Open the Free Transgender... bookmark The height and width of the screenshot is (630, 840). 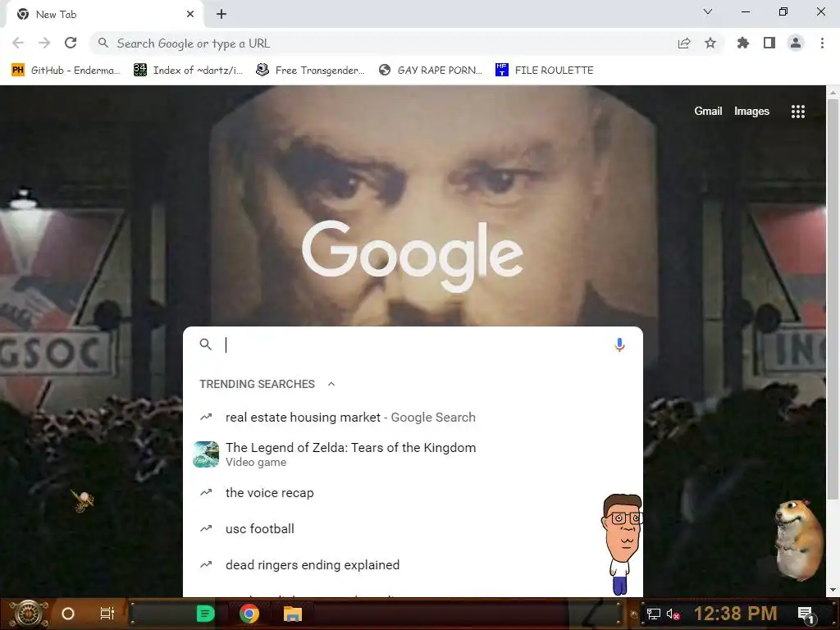(311, 71)
